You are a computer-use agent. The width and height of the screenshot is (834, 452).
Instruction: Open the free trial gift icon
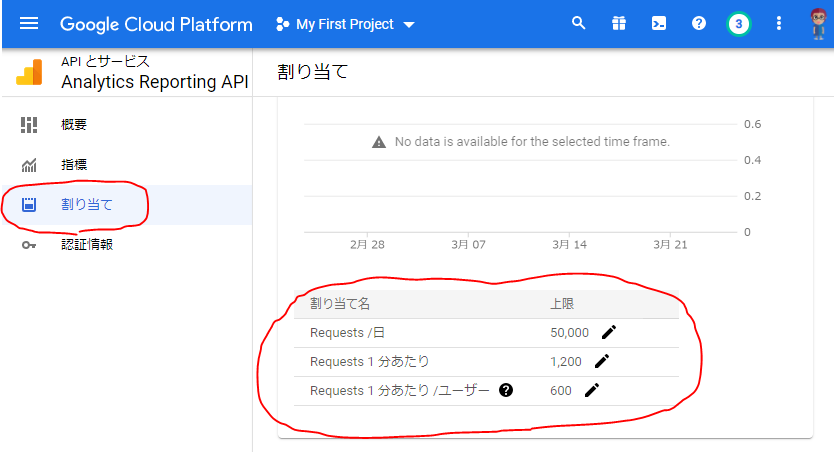(619, 23)
